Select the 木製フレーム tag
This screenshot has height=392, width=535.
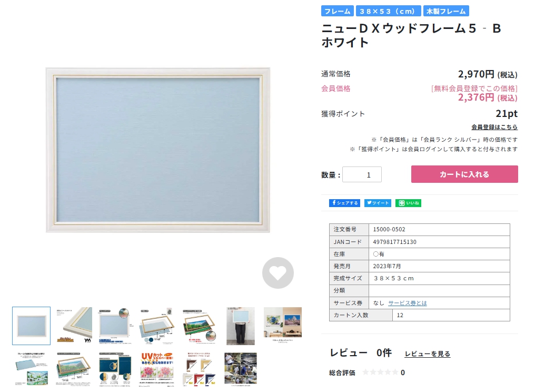pyautogui.click(x=446, y=11)
